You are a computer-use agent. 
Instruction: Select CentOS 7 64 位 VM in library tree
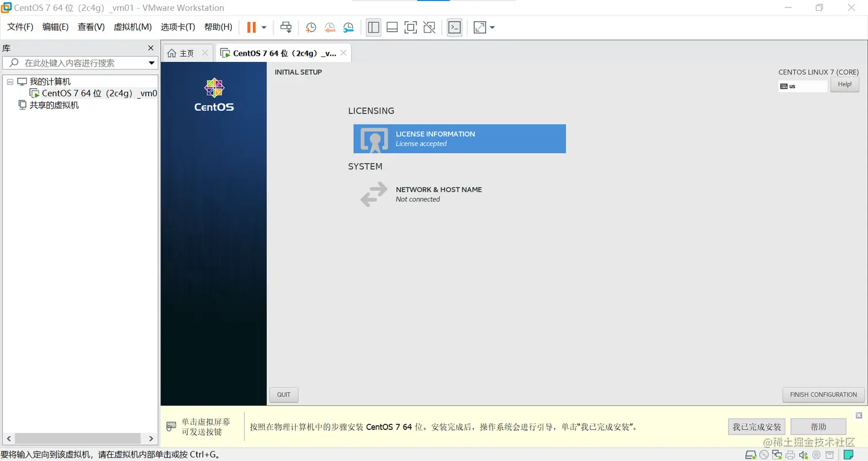(99, 93)
